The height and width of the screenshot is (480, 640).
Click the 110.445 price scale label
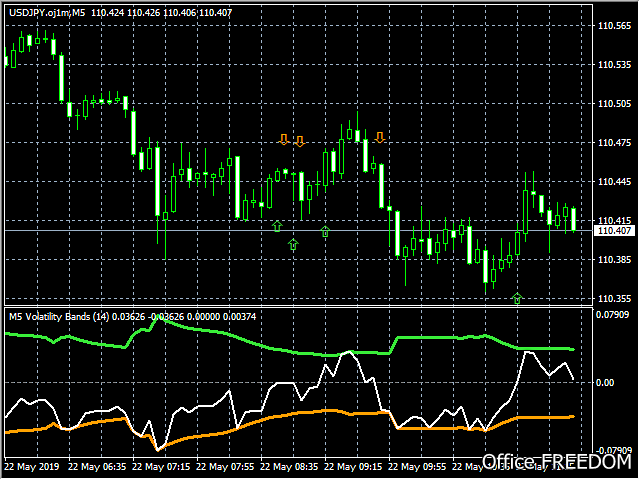pos(614,182)
